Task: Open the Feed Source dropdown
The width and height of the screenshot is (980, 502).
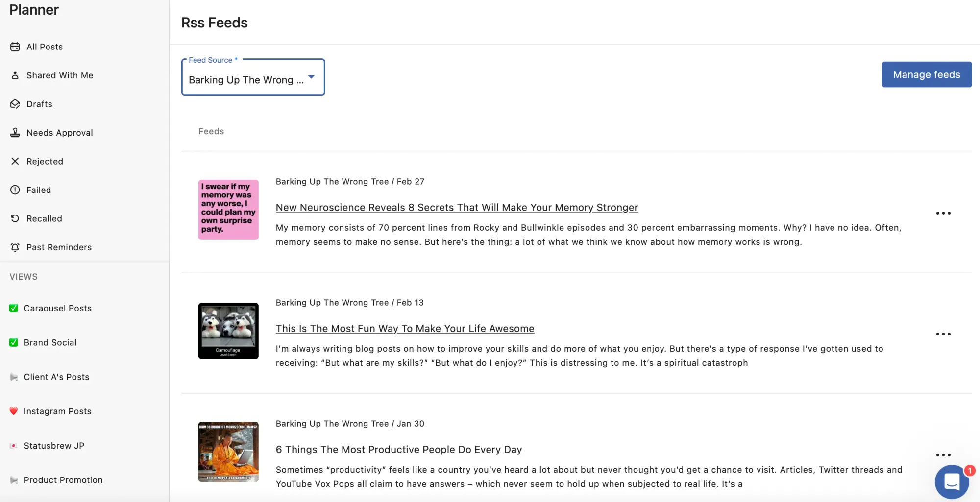Action: [x=253, y=77]
